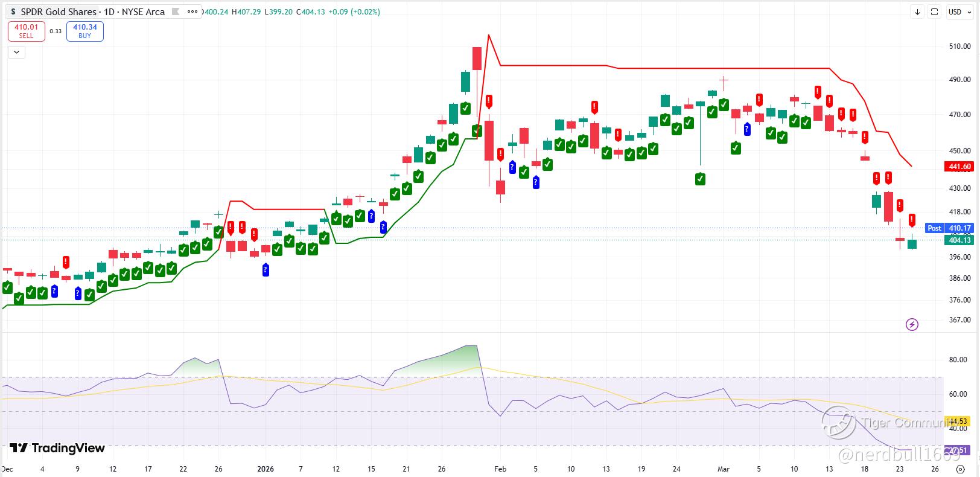The height and width of the screenshot is (477, 980).
Task: Click the rounded-square frame icon beside USD
Action: (x=934, y=11)
